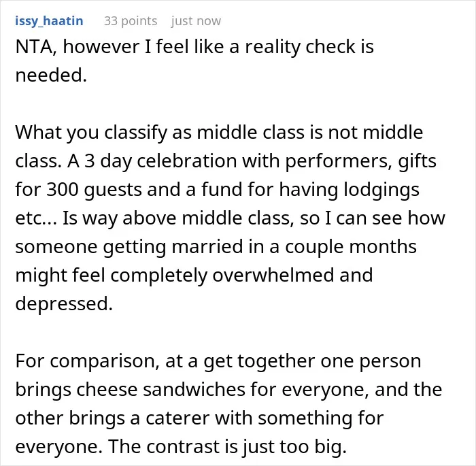Click the 'just now' comment timestamp

pyautogui.click(x=196, y=21)
